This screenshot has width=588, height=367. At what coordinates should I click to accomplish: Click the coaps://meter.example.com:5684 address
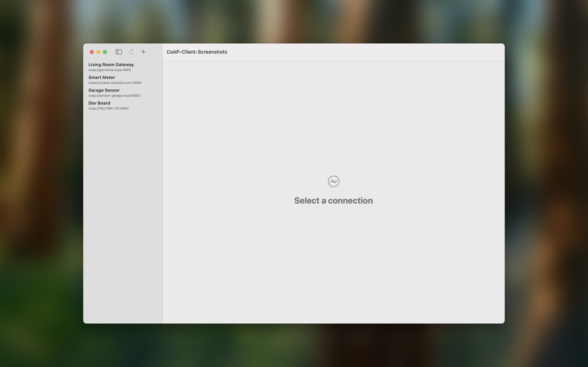[x=115, y=83]
